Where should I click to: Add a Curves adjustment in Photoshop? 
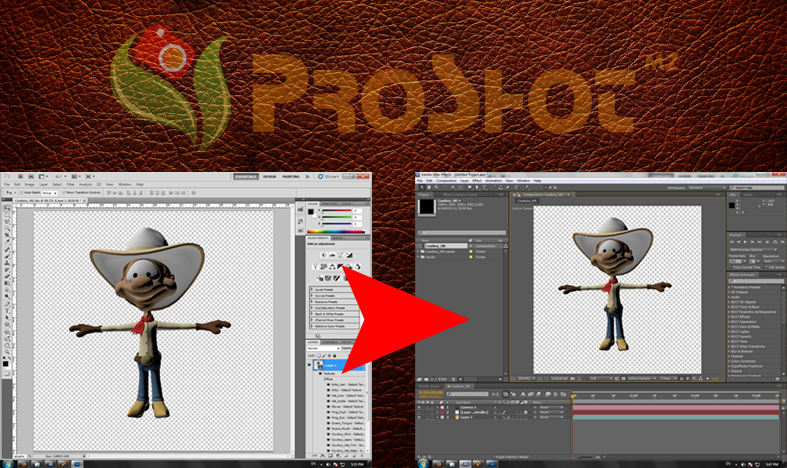[340, 255]
